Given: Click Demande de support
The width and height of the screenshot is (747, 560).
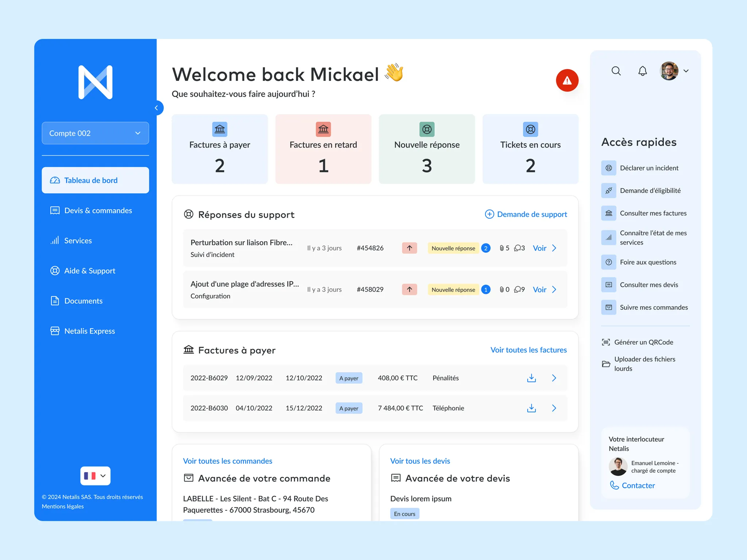Looking at the screenshot, I should coord(526,214).
